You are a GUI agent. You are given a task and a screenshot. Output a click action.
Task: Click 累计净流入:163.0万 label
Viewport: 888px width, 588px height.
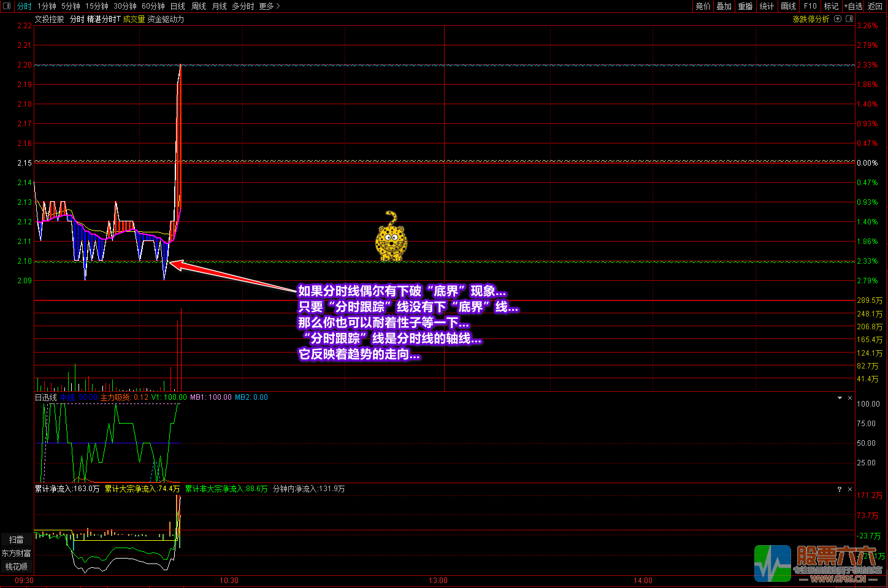67,489
